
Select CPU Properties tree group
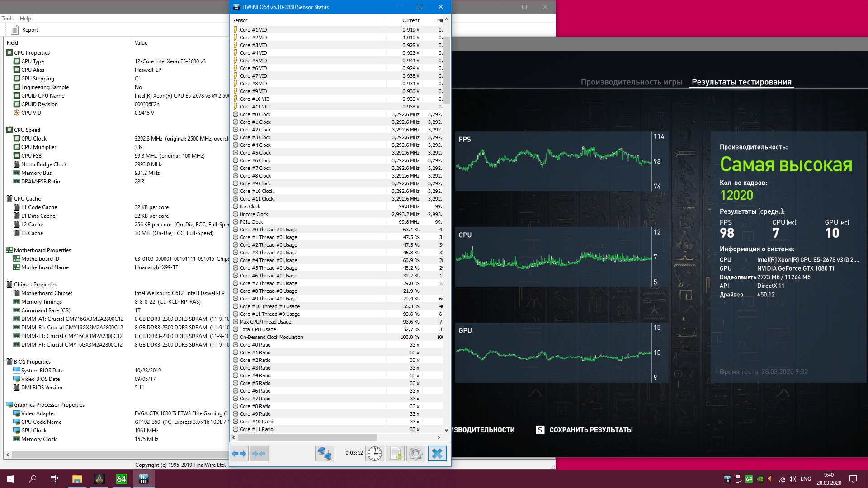(x=32, y=53)
